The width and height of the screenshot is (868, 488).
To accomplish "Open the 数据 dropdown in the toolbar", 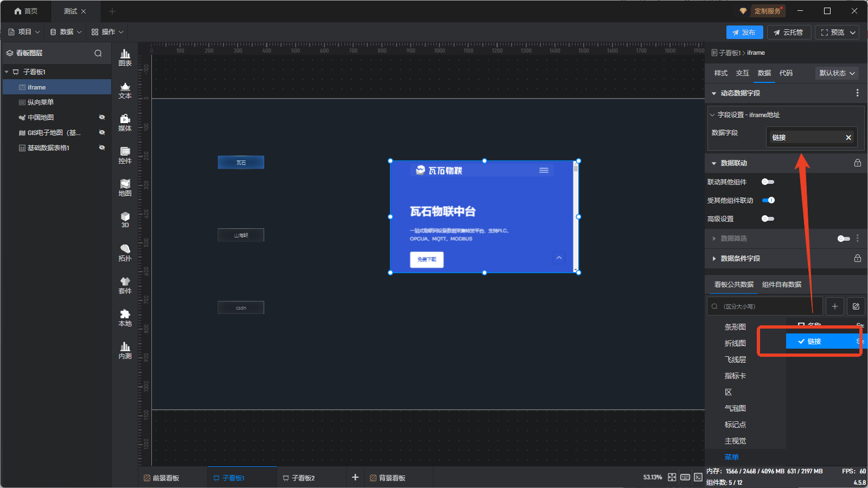I will coord(66,32).
